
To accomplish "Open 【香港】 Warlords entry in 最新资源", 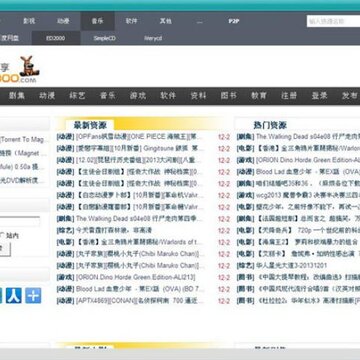I will pos(139,242).
